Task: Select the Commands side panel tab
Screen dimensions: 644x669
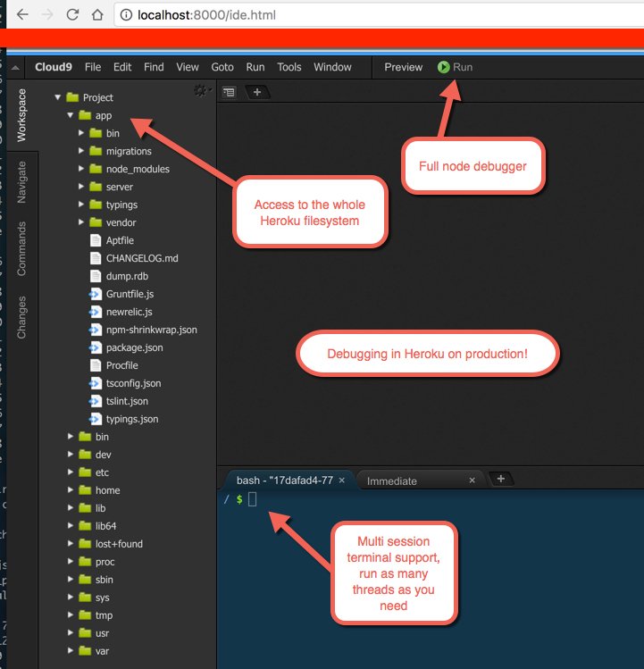Action: (x=21, y=248)
